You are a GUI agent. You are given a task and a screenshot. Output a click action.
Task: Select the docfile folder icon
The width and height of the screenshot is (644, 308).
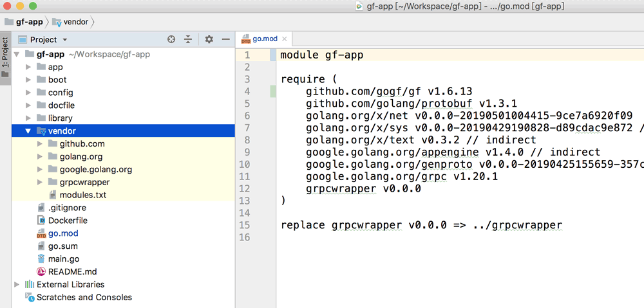[x=41, y=105]
